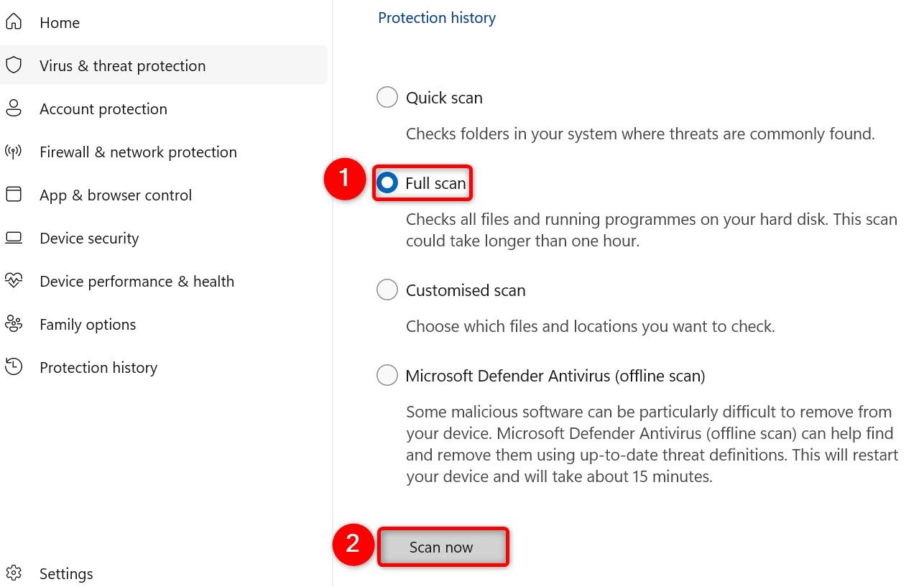Open Account protection from the sidebar
924x587 pixels.
(103, 108)
